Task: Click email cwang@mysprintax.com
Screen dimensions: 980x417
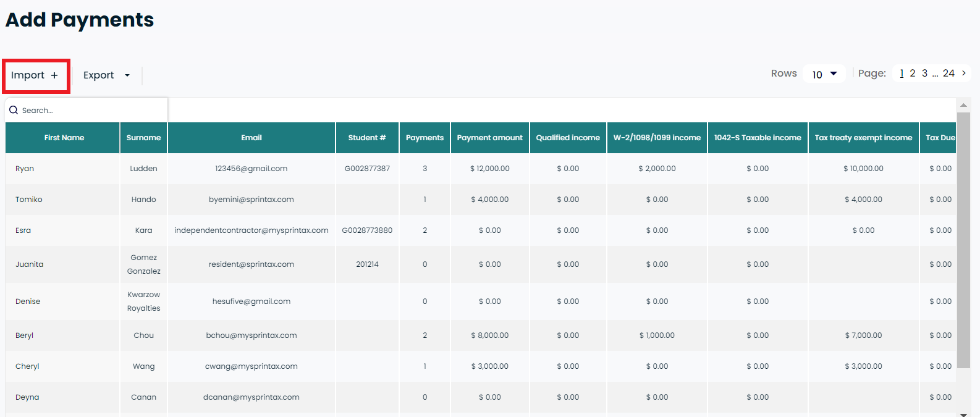Action: [251, 366]
